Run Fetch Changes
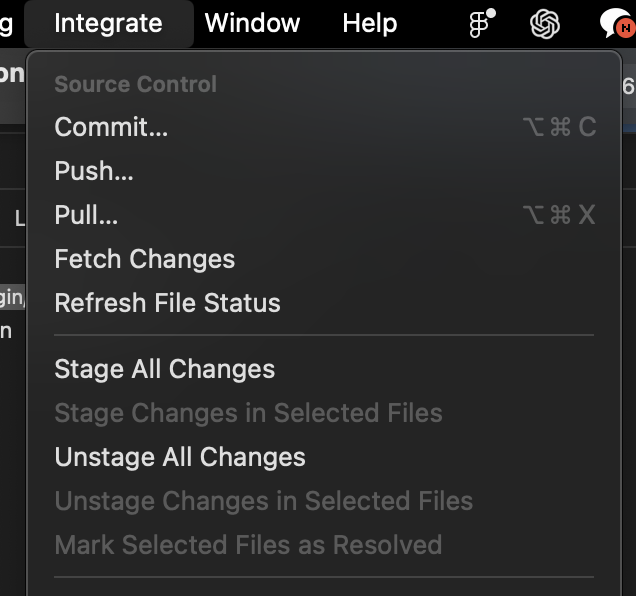Viewport: 636px width, 596px height. coord(144,259)
